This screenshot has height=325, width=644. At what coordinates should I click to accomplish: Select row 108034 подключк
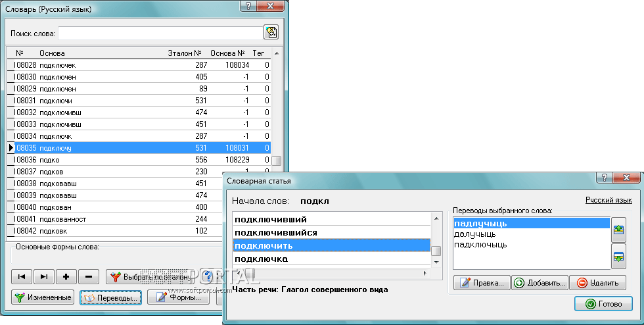tap(139, 136)
